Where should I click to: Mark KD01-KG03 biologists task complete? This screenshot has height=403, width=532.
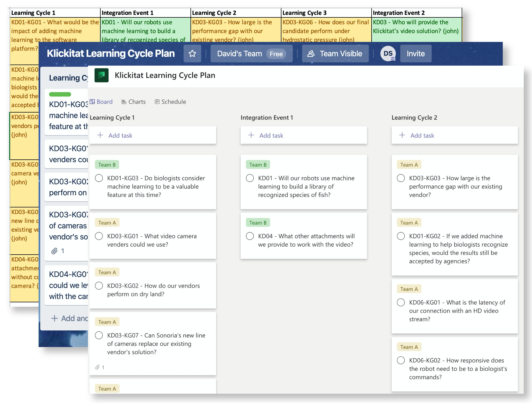click(99, 178)
